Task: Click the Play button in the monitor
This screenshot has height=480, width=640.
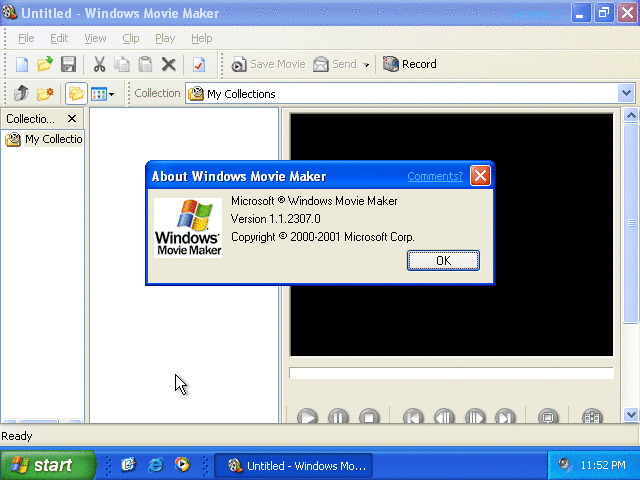Action: (x=307, y=416)
